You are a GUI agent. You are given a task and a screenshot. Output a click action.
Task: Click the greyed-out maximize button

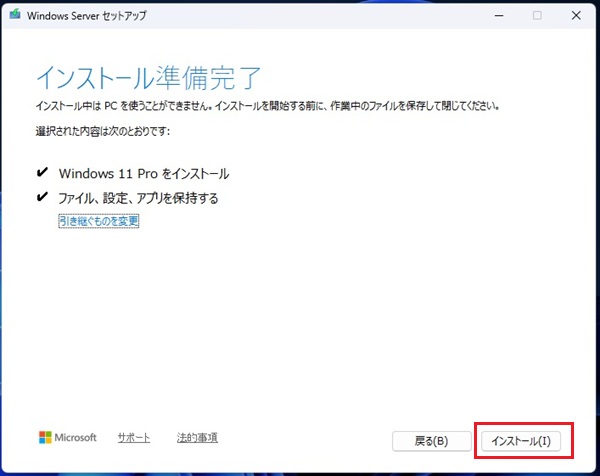point(537,15)
